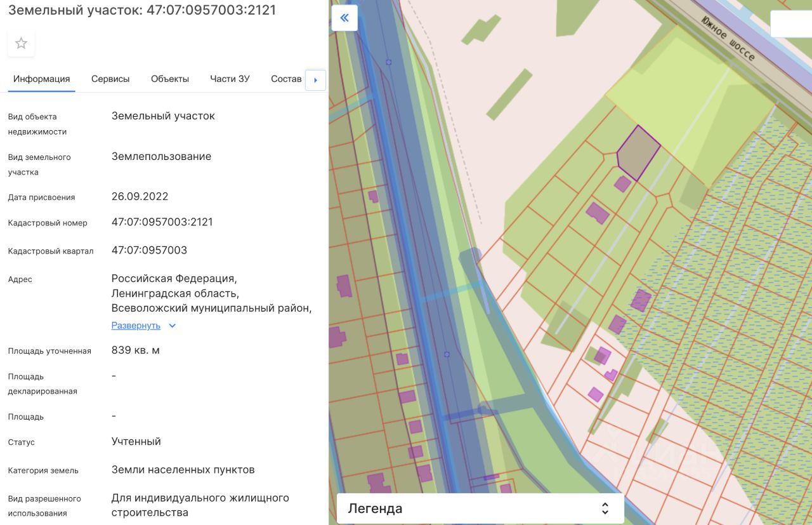The width and height of the screenshot is (812, 525).
Task: Open the Сервисы tab
Action: click(x=110, y=79)
